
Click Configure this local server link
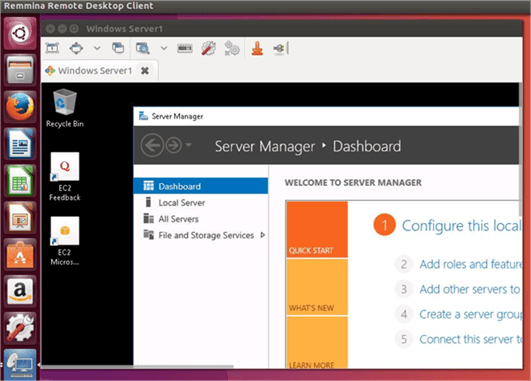coord(462,226)
